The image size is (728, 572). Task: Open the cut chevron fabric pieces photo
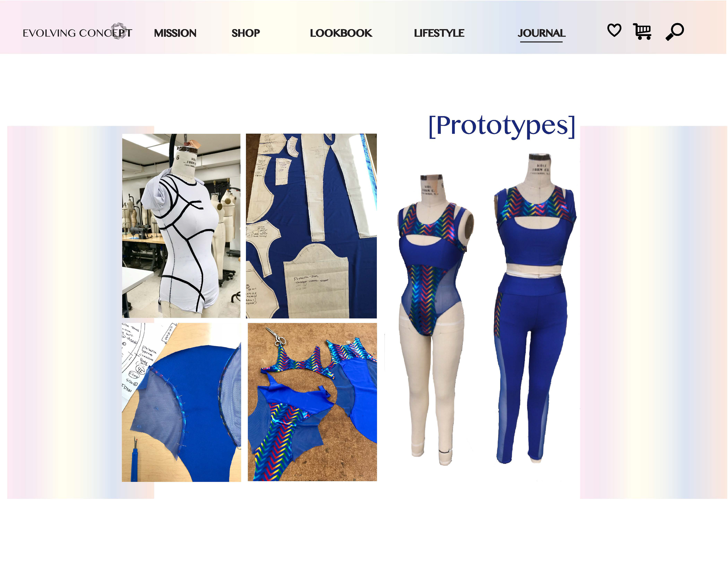pyautogui.click(x=312, y=402)
